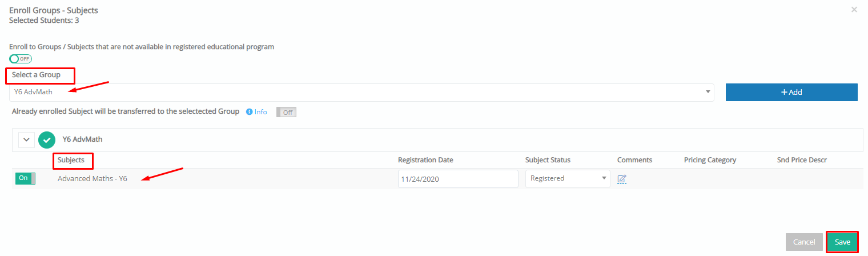Open the Select a Group dropdown

click(x=361, y=92)
